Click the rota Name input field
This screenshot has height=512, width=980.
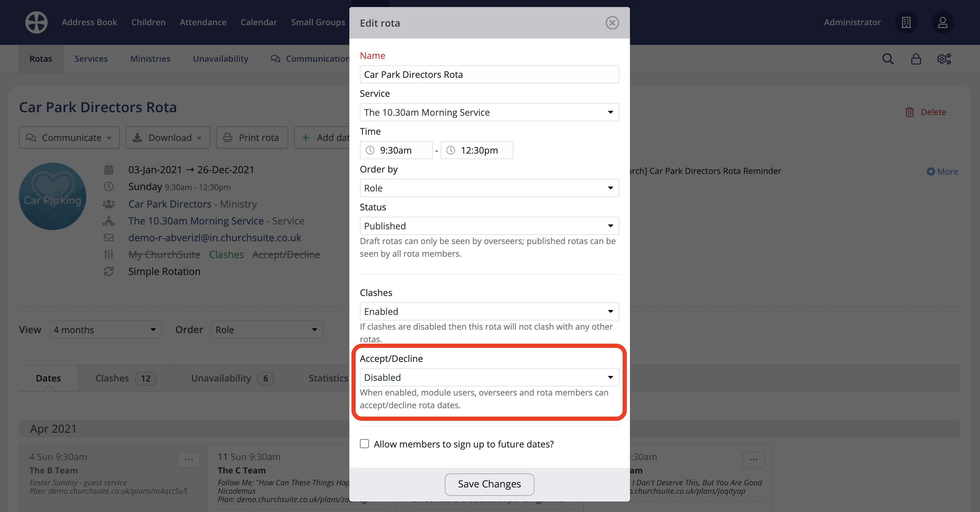489,75
